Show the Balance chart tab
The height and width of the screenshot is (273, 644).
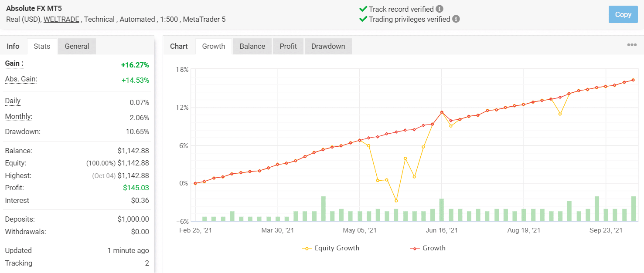(252, 46)
